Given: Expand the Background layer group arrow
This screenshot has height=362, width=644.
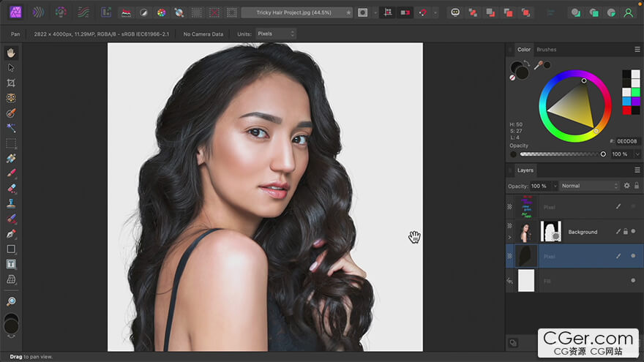Looking at the screenshot, I should point(509,238).
